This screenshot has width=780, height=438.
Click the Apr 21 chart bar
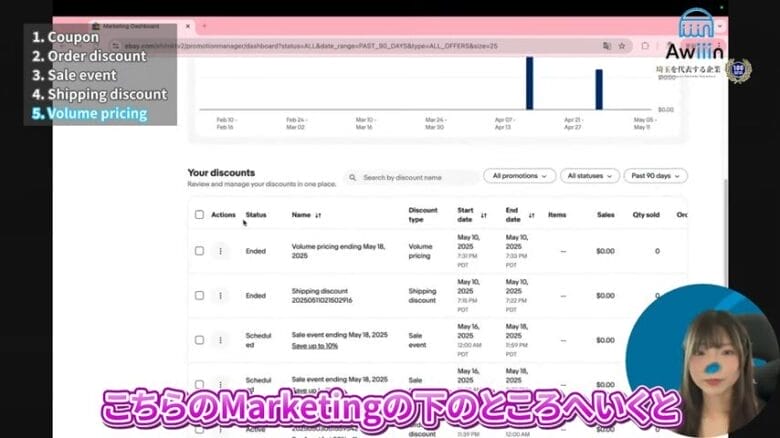(x=599, y=90)
